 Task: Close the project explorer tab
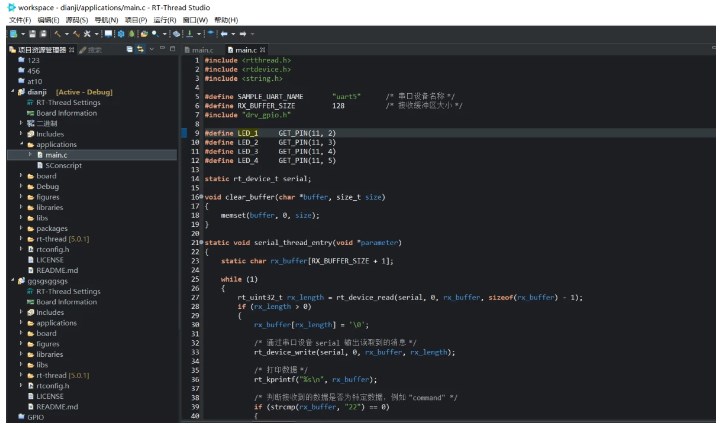pos(71,50)
